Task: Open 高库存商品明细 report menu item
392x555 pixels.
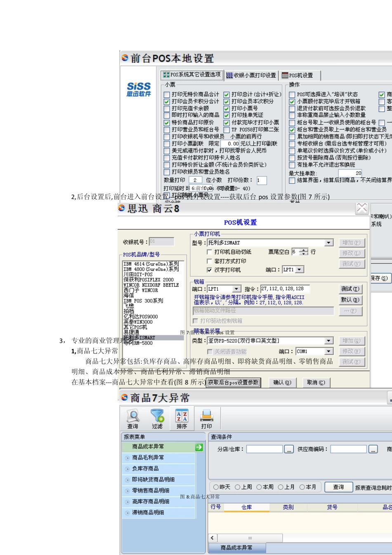Action: click(159, 502)
